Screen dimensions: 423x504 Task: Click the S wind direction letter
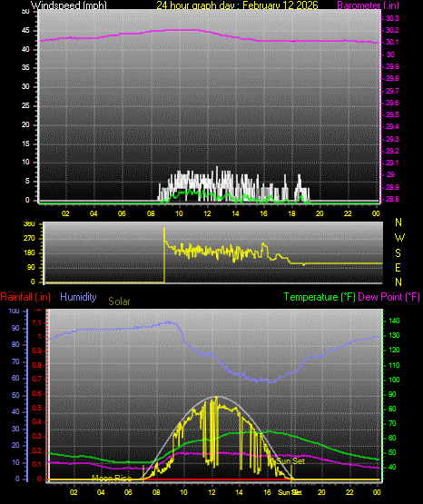398,253
